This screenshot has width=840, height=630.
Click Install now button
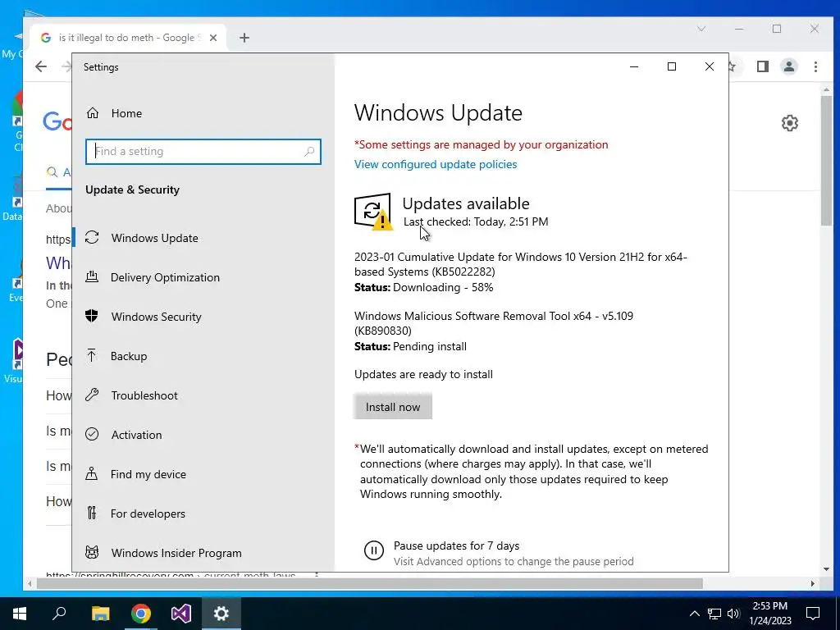tap(393, 407)
